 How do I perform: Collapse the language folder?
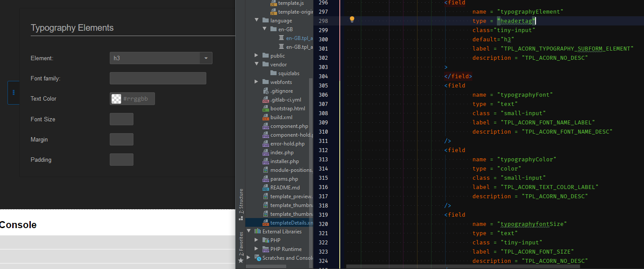point(257,20)
